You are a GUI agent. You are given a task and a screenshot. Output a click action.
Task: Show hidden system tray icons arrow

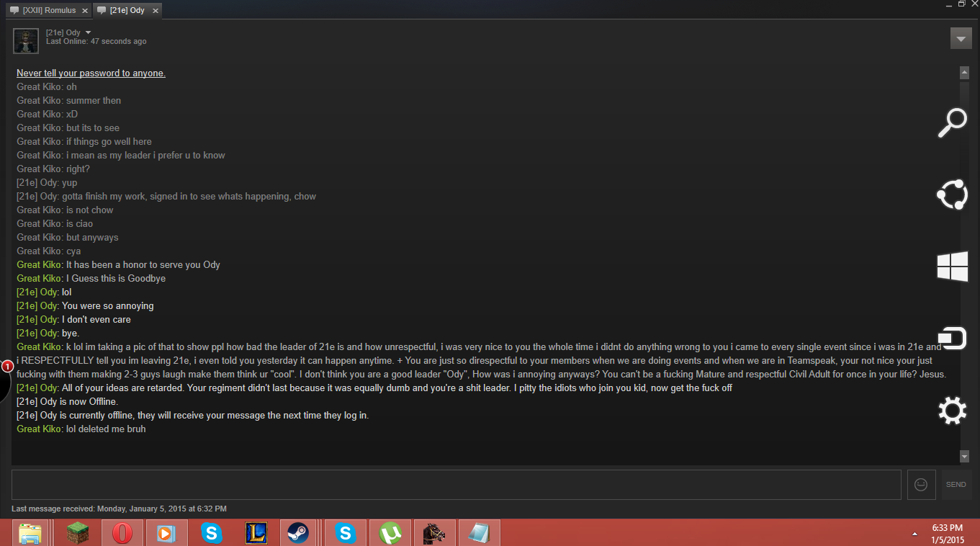914,534
